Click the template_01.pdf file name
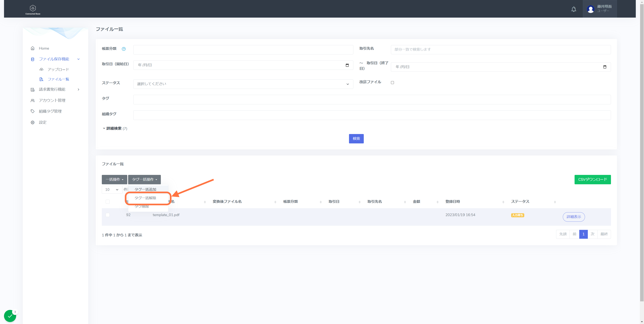644x324 pixels. point(166,215)
